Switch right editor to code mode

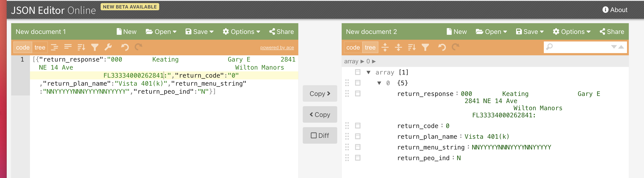pos(353,47)
